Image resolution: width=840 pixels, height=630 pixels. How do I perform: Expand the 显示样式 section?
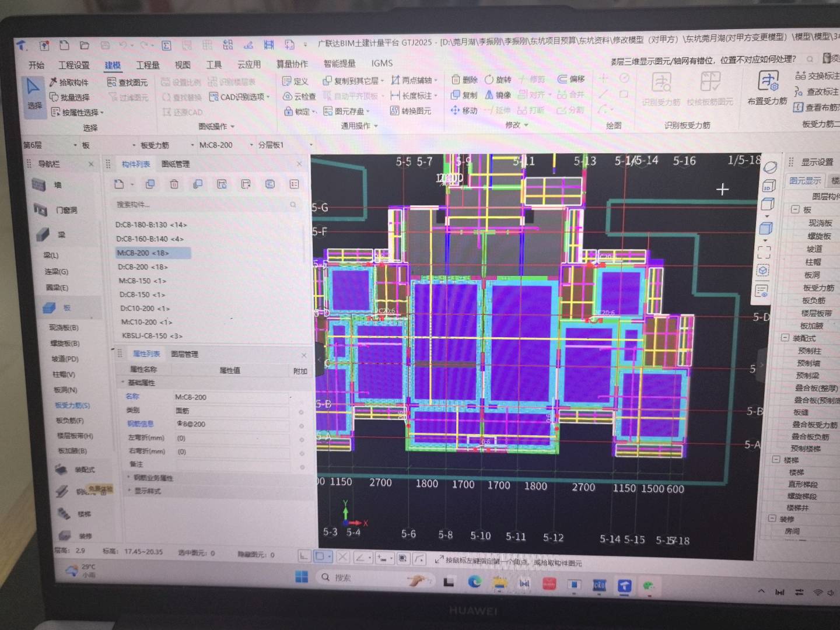[x=129, y=491]
